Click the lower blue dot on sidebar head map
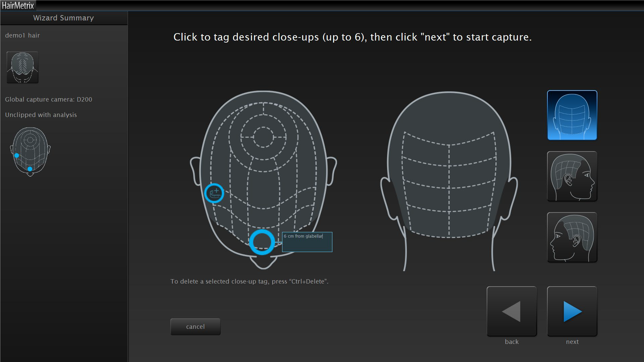This screenshot has width=644, height=362. click(30, 169)
